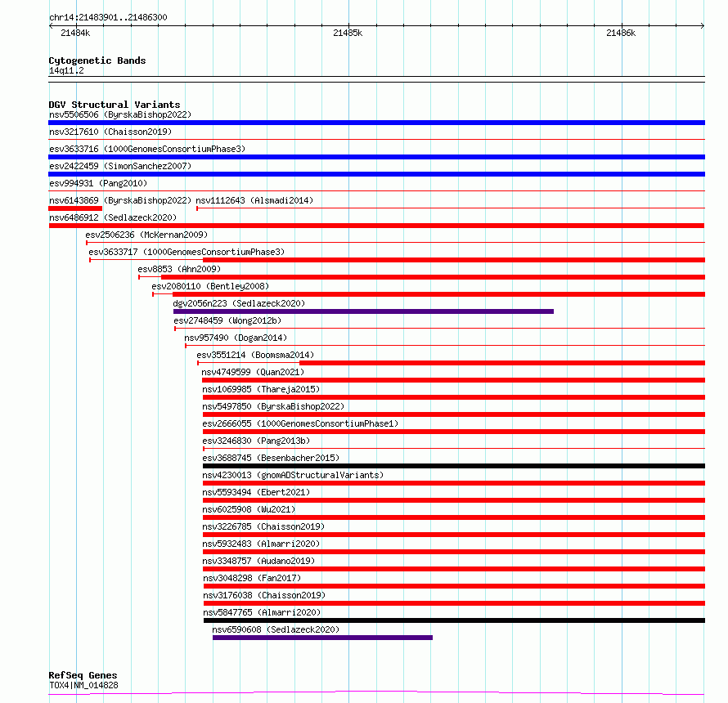
Task: Select nsv5932483 (Almarri2020) label
Action: 262,544
